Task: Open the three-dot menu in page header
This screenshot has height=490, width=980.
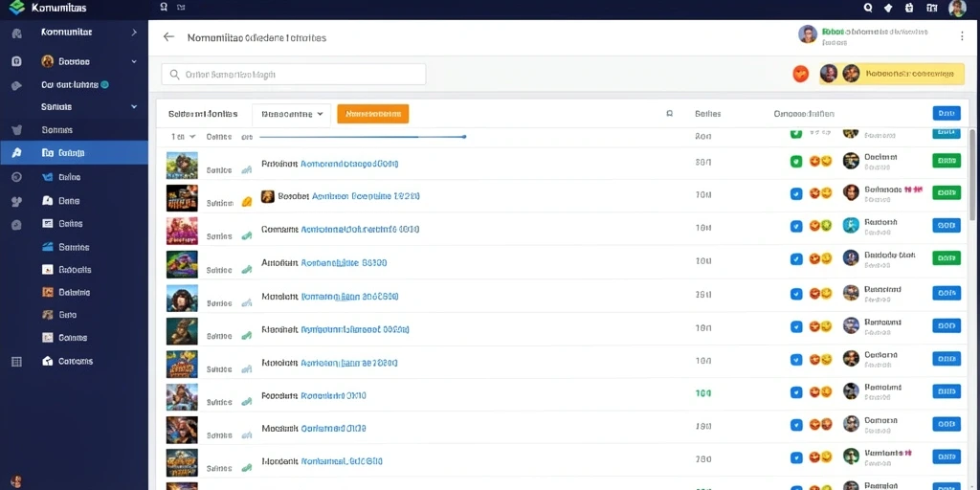Action: pos(962,37)
